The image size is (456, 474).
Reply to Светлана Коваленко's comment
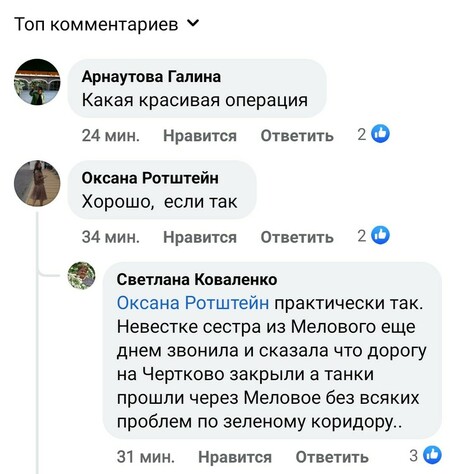point(332,457)
